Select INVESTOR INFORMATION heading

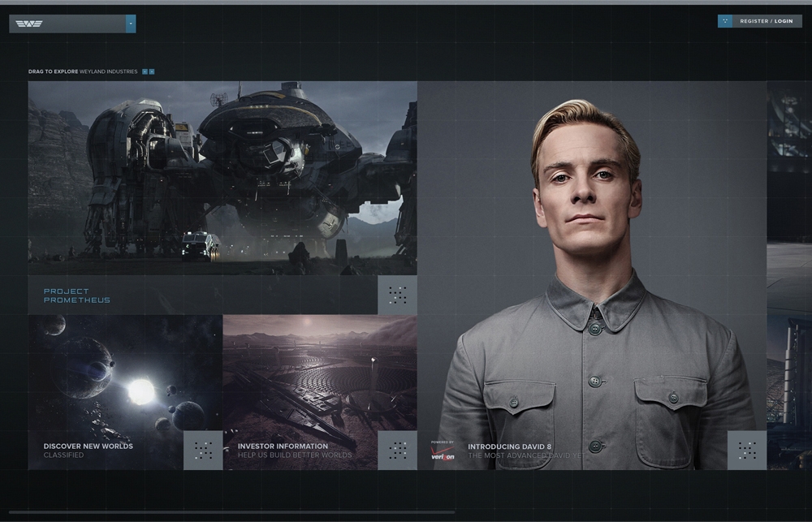tap(283, 446)
